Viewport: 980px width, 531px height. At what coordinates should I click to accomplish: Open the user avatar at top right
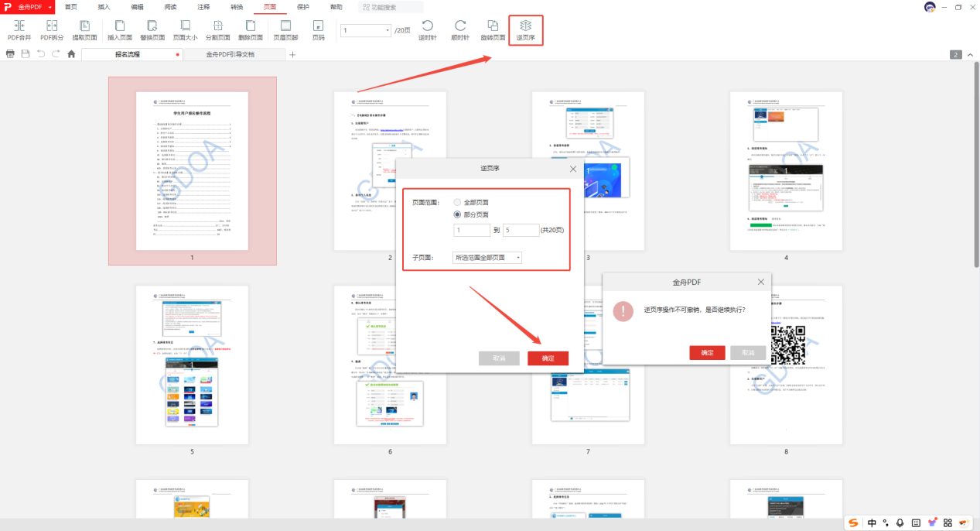tap(930, 7)
